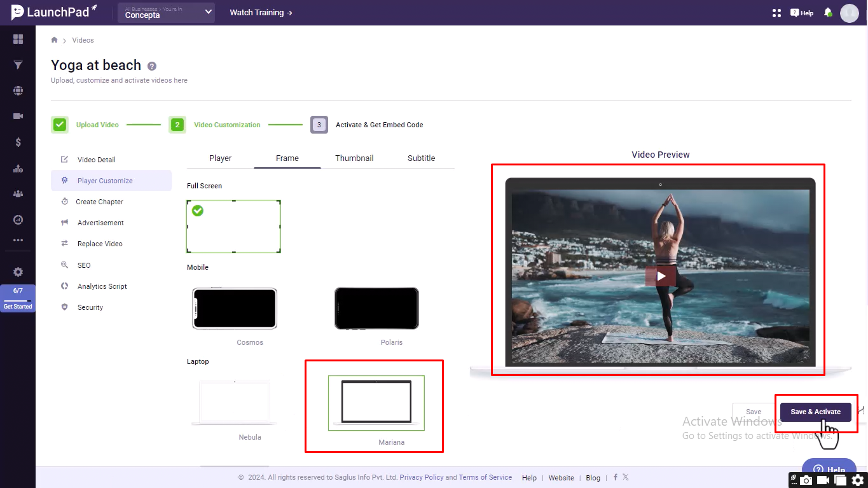Image resolution: width=868 pixels, height=488 pixels.
Task: Click the camera icon in capture toolbar
Action: pyautogui.click(x=806, y=480)
